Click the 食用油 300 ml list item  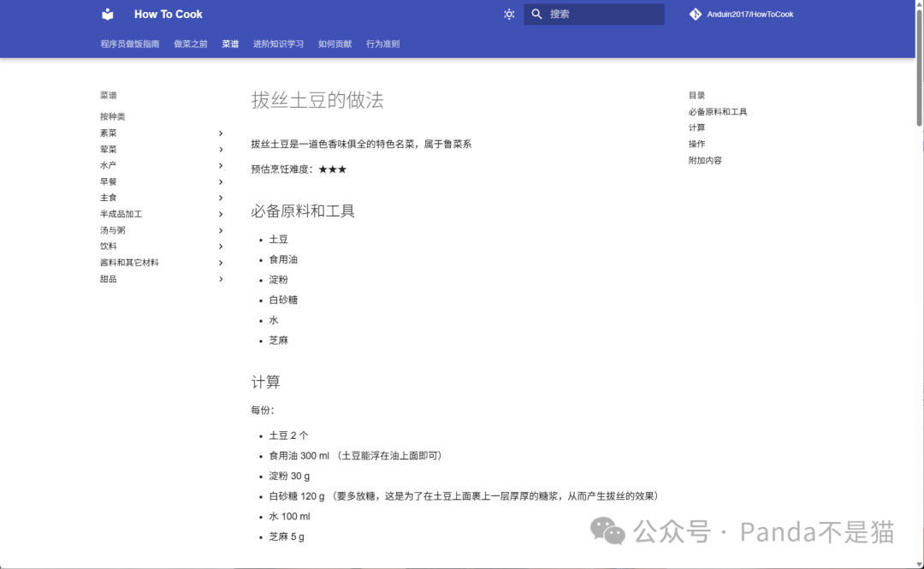coord(356,456)
